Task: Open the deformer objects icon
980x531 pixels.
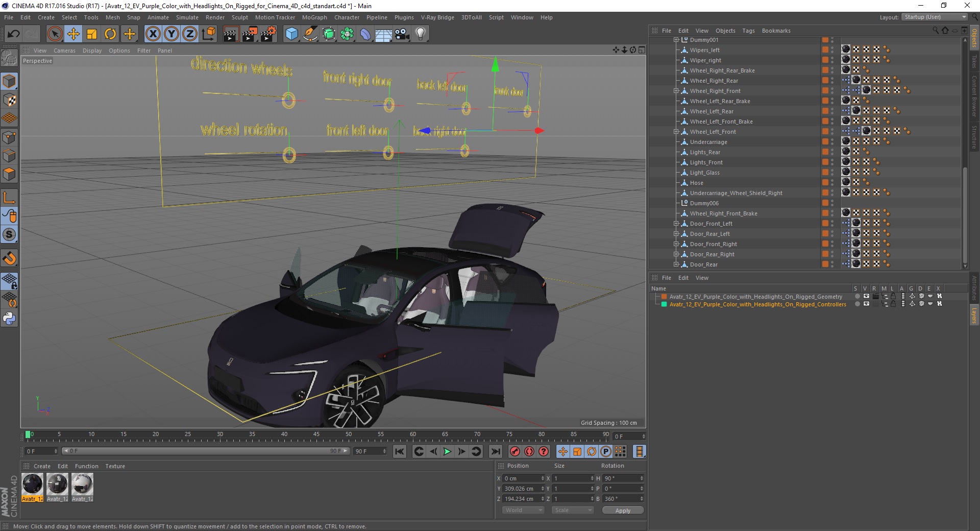Action: click(x=365, y=34)
